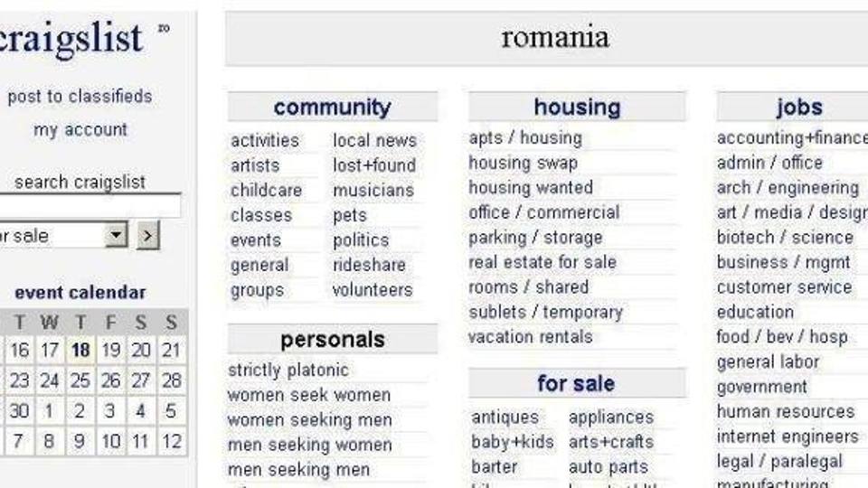Browse apts / housing listings
The width and height of the screenshot is (868, 488).
point(525,137)
